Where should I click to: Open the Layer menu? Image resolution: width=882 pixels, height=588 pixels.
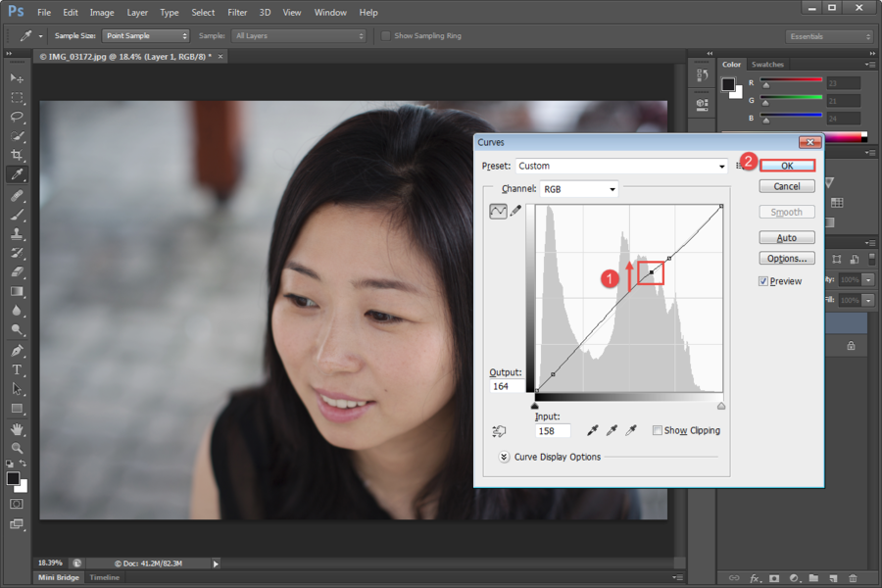click(x=136, y=13)
